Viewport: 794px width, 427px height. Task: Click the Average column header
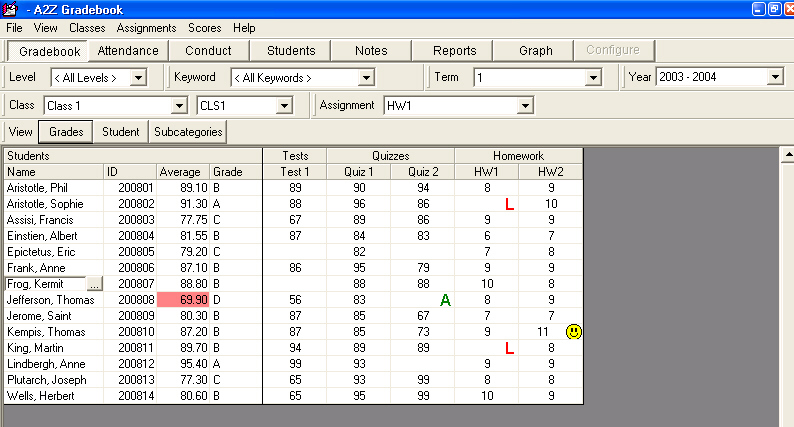tap(183, 172)
